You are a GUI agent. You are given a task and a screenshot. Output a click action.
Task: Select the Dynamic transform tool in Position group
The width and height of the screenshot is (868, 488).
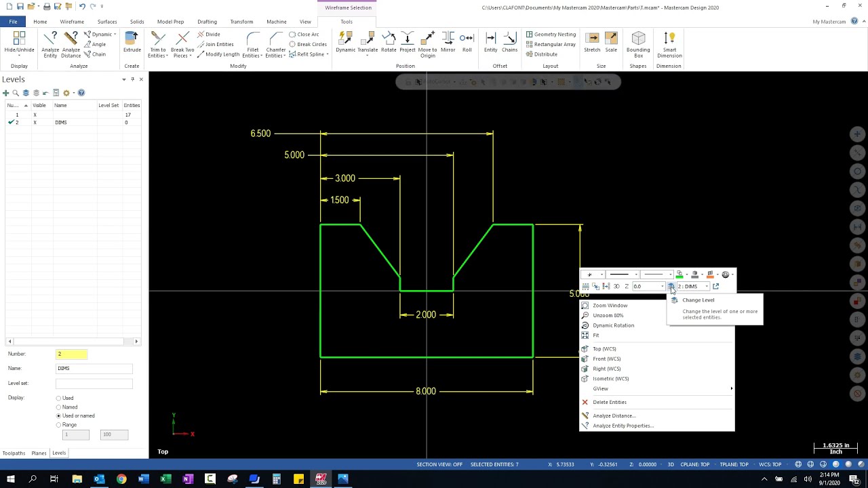tap(345, 43)
